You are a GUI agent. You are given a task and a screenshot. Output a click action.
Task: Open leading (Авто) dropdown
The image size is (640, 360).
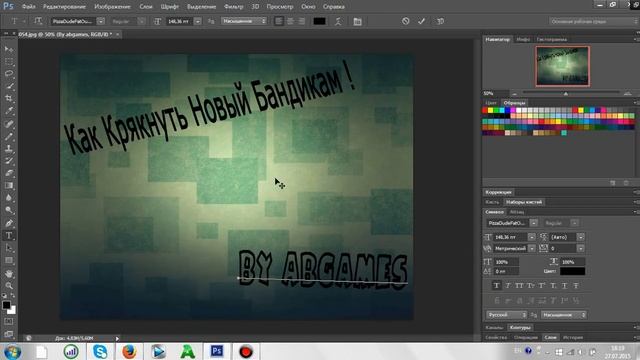580,237
